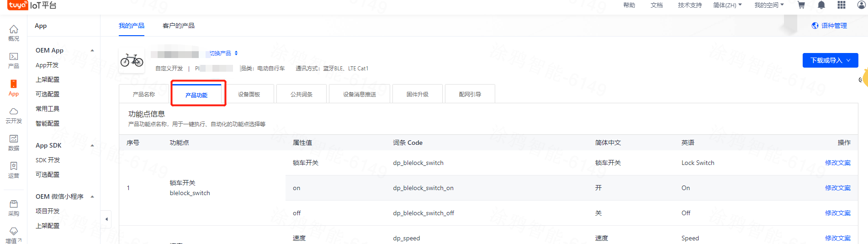The height and width of the screenshot is (244, 868).
Task: Open 可选配置 under App SDK
Action: 48,175
